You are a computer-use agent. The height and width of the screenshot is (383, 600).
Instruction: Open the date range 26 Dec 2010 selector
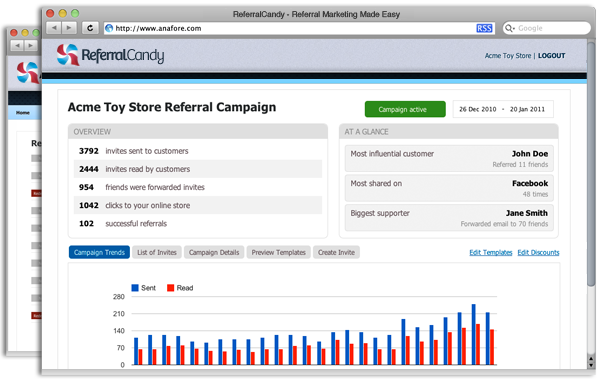pyautogui.click(x=503, y=109)
